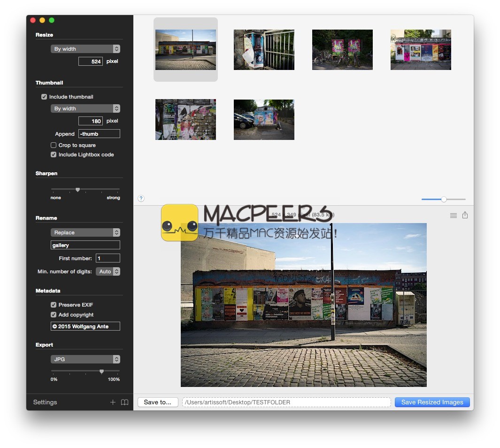Add new settings preset with plus icon

pos(113,402)
